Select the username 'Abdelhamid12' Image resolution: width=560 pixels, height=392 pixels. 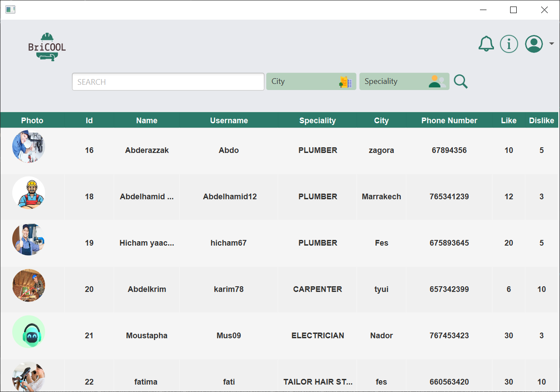point(230,197)
